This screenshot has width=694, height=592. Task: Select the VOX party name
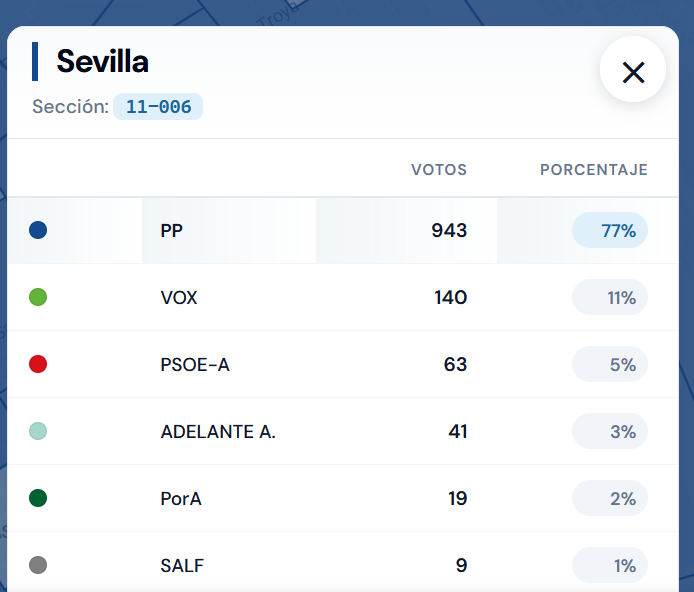pos(179,297)
